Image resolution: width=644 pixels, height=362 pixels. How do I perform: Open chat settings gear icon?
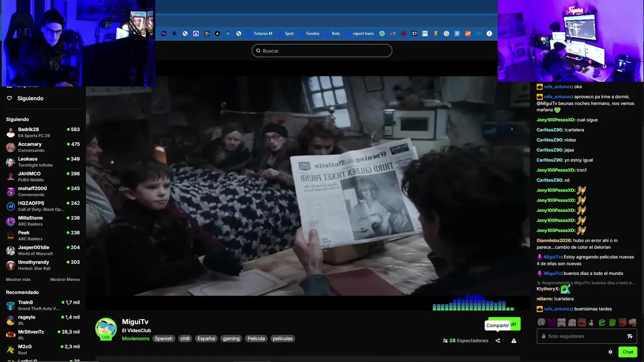coord(610,352)
